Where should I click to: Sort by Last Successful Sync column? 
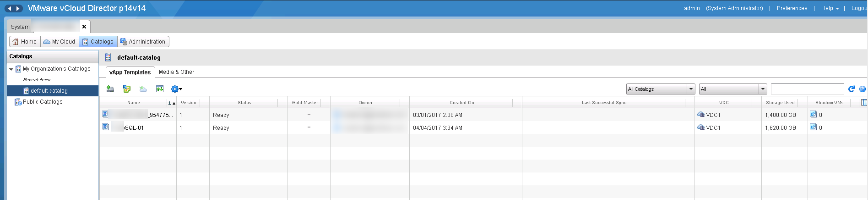point(604,103)
